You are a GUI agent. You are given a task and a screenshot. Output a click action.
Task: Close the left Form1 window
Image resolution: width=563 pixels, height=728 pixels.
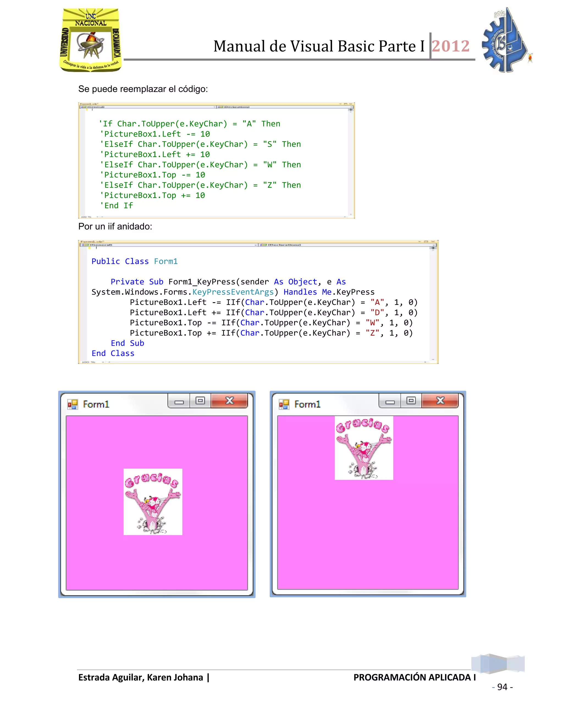point(230,401)
